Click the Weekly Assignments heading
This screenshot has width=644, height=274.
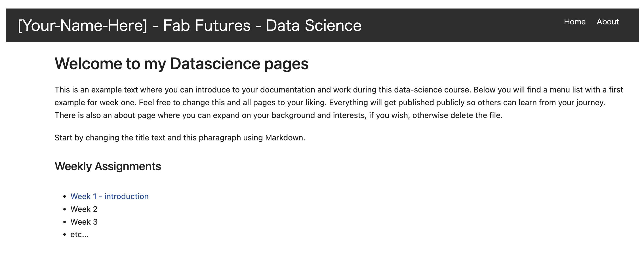coord(108,166)
